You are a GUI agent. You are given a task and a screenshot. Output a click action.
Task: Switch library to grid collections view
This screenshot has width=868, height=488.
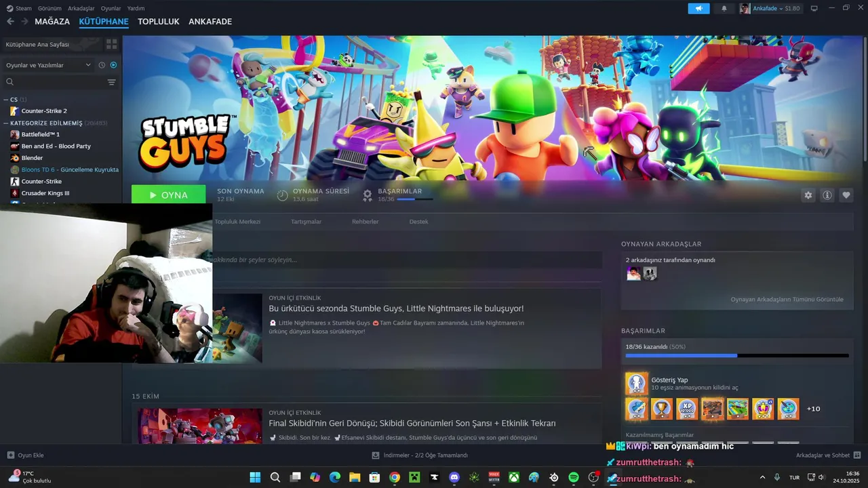[111, 44]
